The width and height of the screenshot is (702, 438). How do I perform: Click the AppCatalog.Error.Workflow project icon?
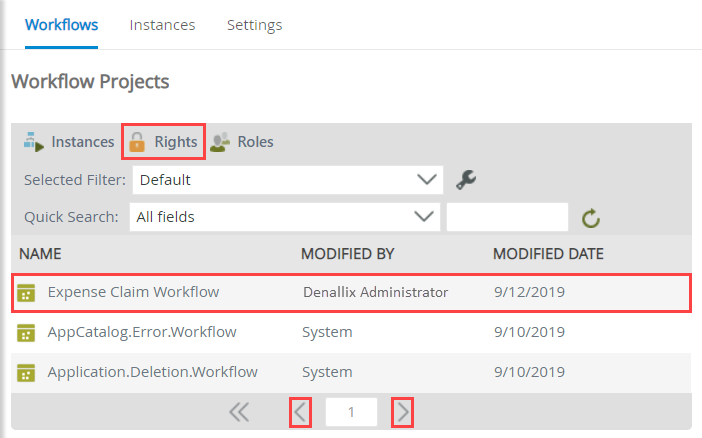click(x=27, y=332)
